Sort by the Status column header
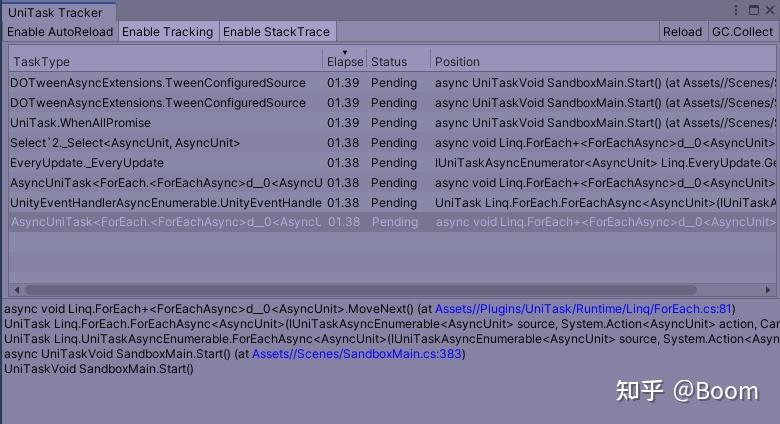The height and width of the screenshot is (424, 780). pos(397,61)
